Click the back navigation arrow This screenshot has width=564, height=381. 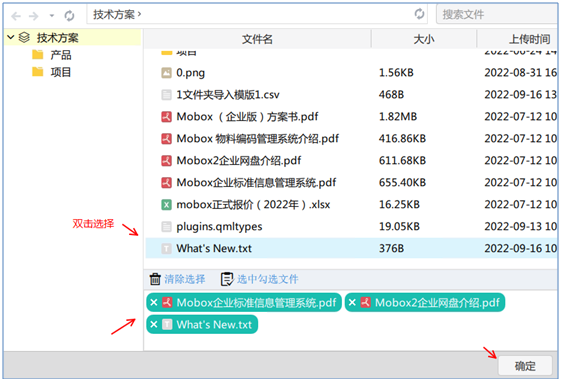[16, 16]
